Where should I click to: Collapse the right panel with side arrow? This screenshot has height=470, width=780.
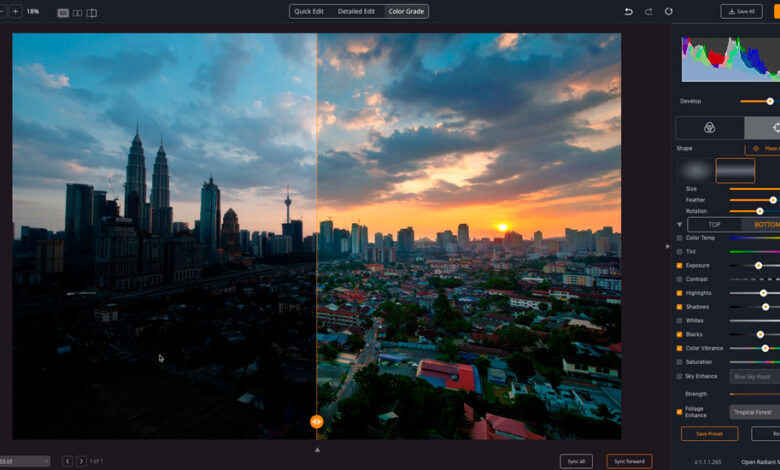668,245
